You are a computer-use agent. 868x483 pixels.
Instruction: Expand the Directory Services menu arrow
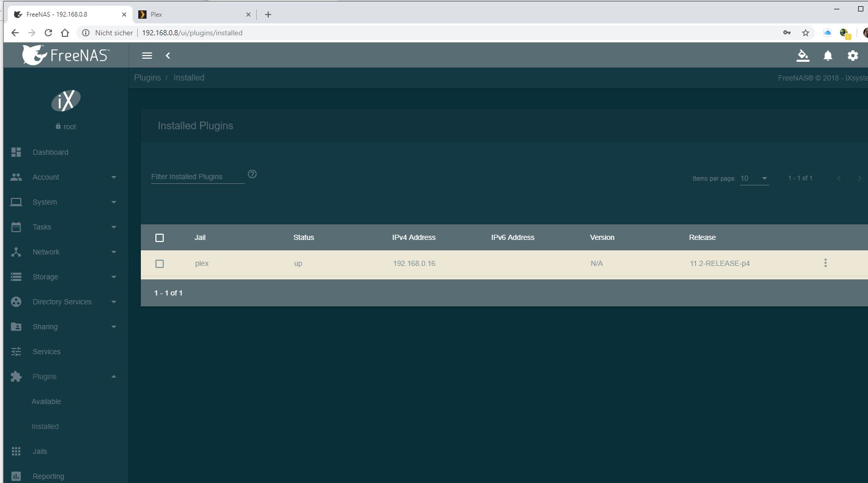[114, 302]
